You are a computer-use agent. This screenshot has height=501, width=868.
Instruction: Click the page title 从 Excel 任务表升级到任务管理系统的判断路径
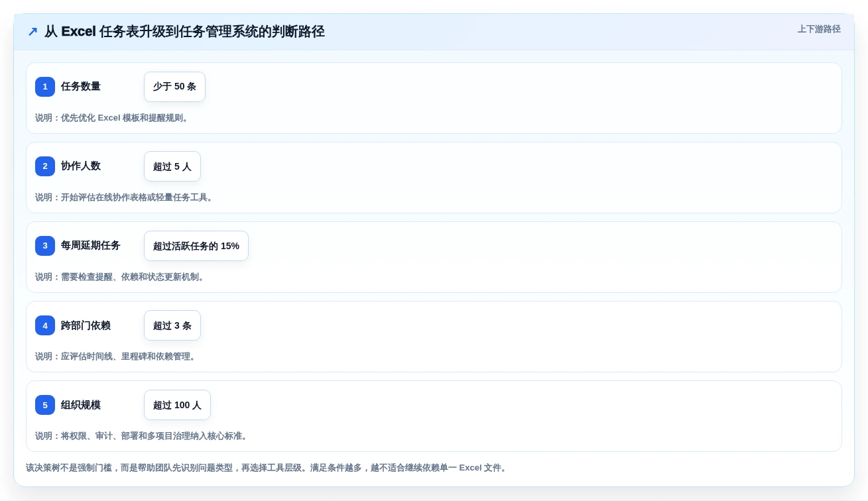[184, 31]
